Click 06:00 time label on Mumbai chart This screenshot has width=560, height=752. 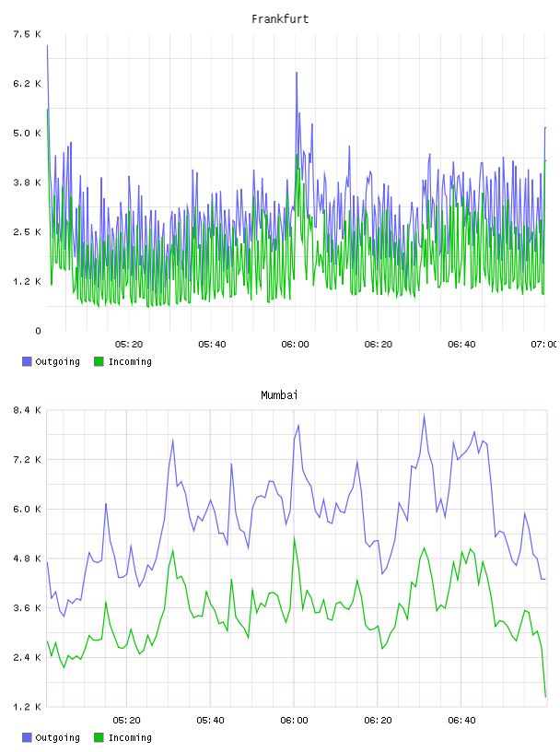(294, 721)
